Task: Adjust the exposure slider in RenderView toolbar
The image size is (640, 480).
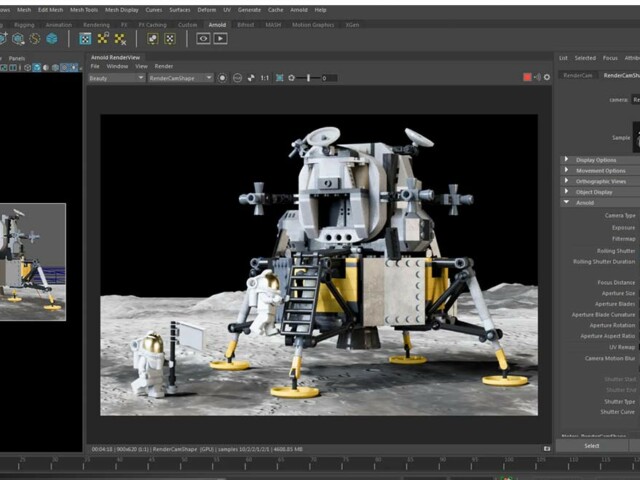Action: click(x=308, y=77)
